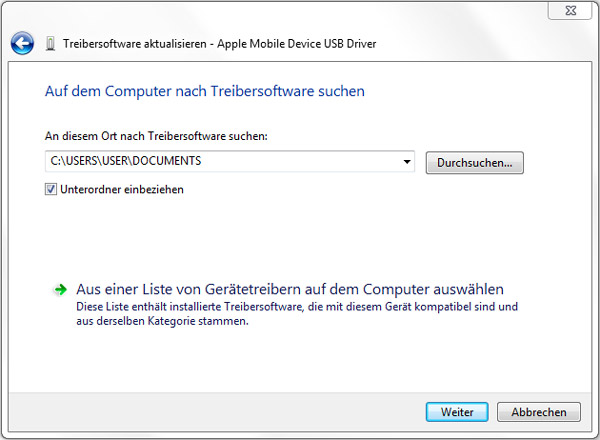Click the title Treibersoftware aktualisieren - Apple Mobile Device
The image size is (600, 440).
tap(220, 44)
